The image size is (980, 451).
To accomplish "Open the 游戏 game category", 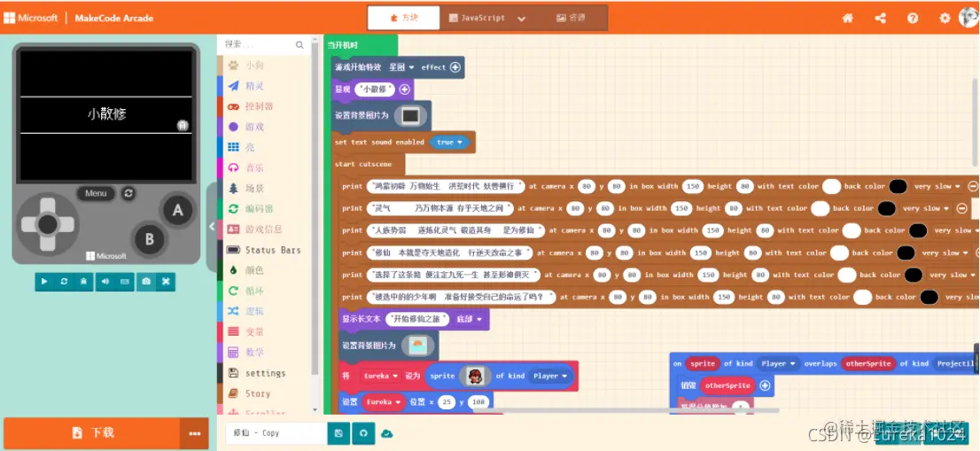I will [263, 127].
